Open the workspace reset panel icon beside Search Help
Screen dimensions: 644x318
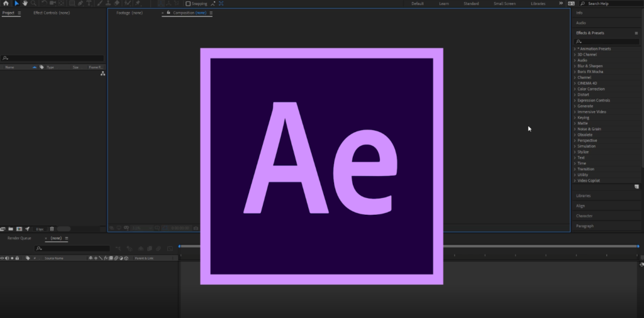(x=571, y=3)
